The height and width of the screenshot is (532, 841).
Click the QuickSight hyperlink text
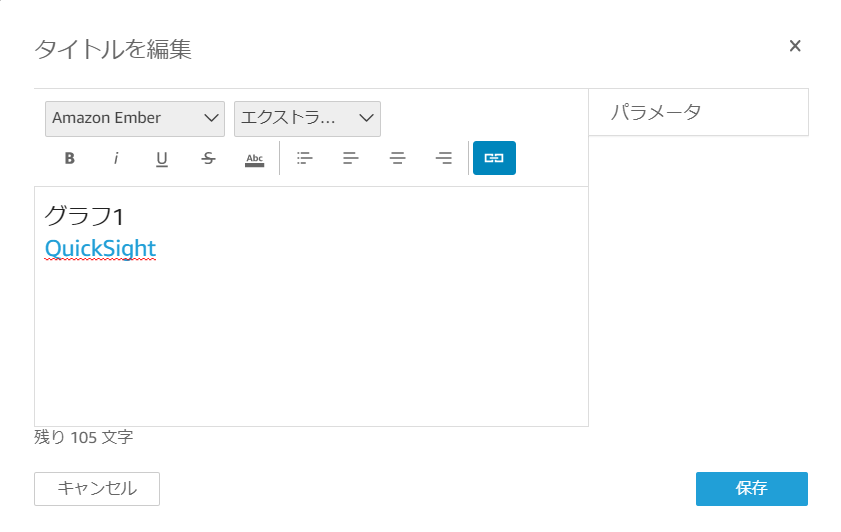100,248
